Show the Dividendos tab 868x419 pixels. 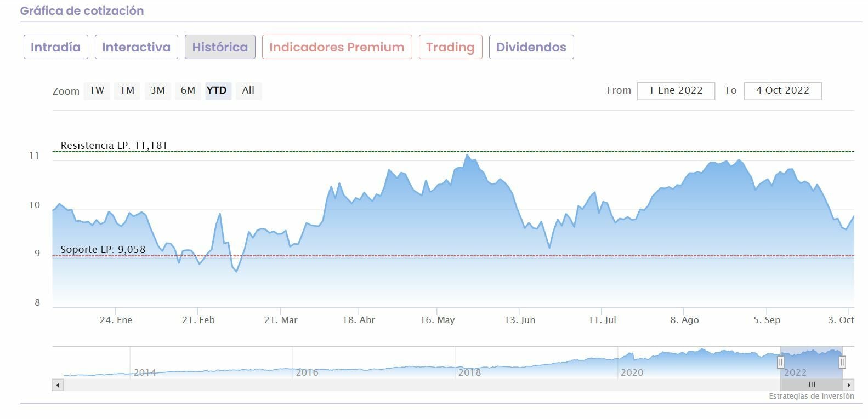(531, 47)
